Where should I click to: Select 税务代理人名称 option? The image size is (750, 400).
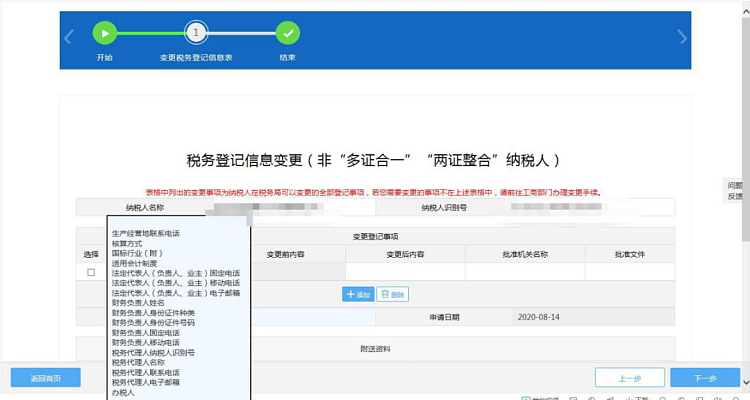point(138,362)
